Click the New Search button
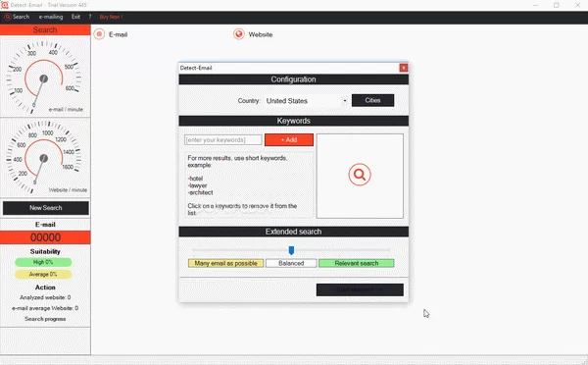588x365 pixels. point(46,208)
